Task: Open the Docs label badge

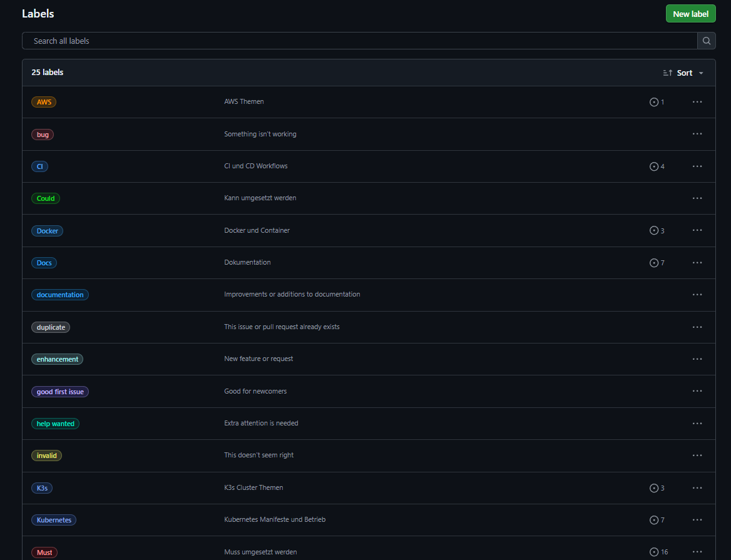Action: click(44, 263)
